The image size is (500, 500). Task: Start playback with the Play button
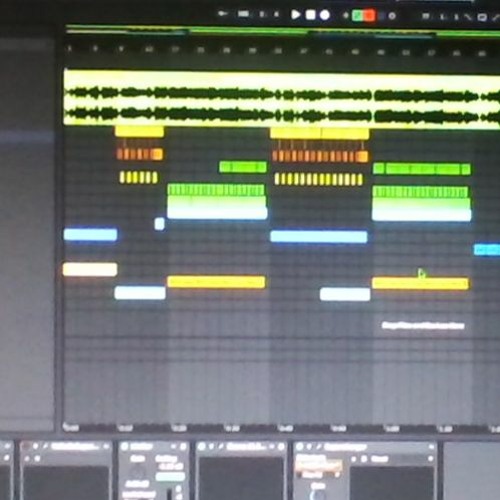click(295, 15)
